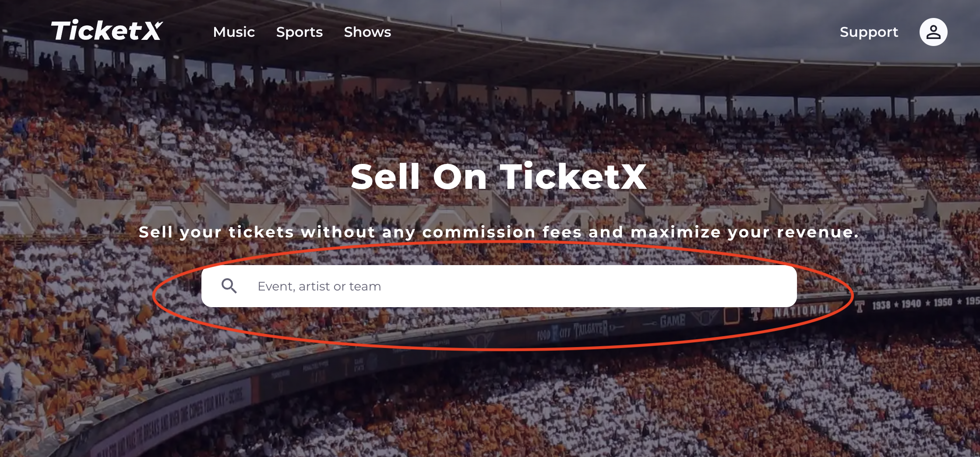This screenshot has height=457, width=980.
Task: Click the magnifying glass search icon
Action: [229, 286]
